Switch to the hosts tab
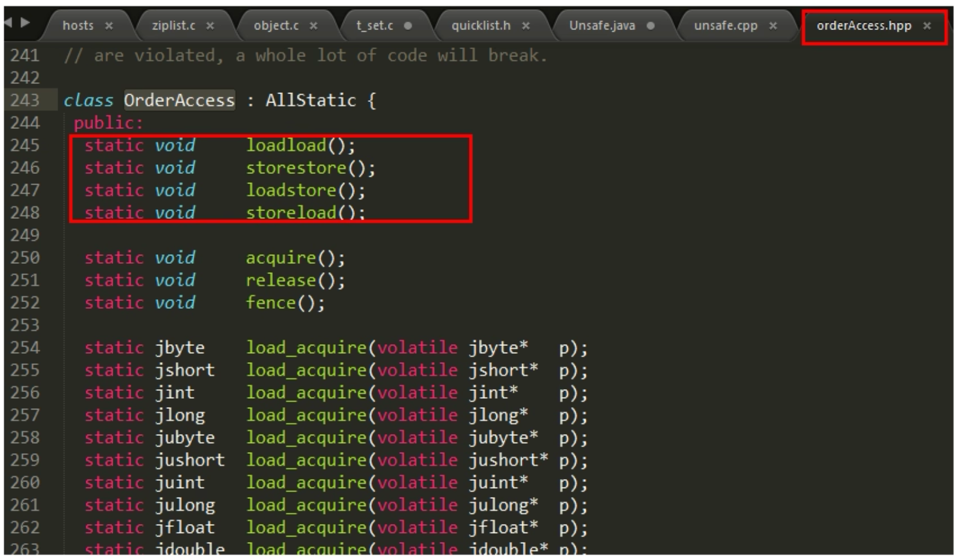Screen dimensions: 966x560 (78, 26)
